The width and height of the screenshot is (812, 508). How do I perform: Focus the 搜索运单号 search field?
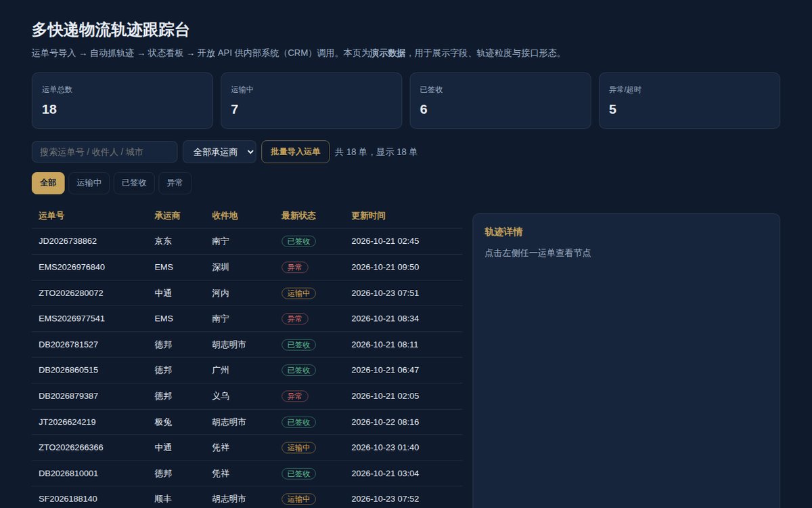pos(104,152)
